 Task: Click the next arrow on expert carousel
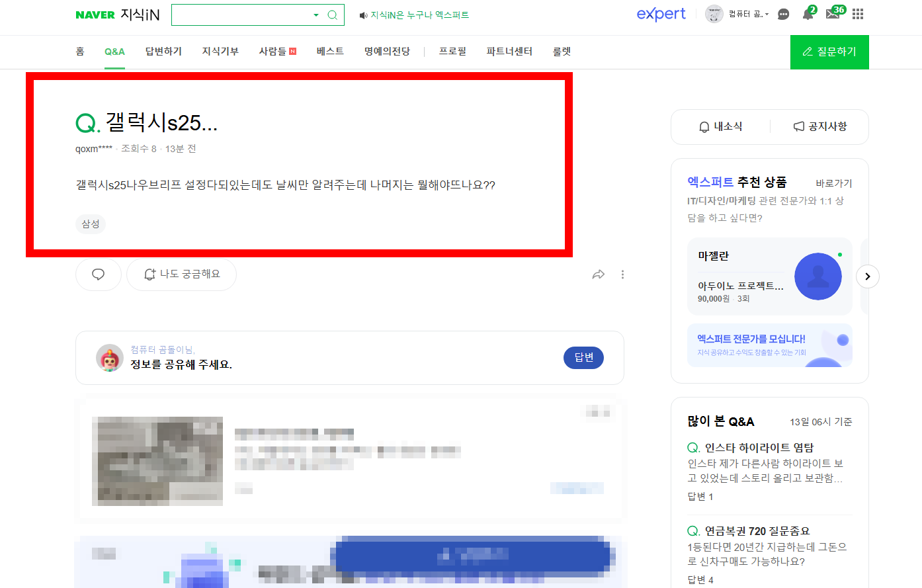tap(868, 276)
